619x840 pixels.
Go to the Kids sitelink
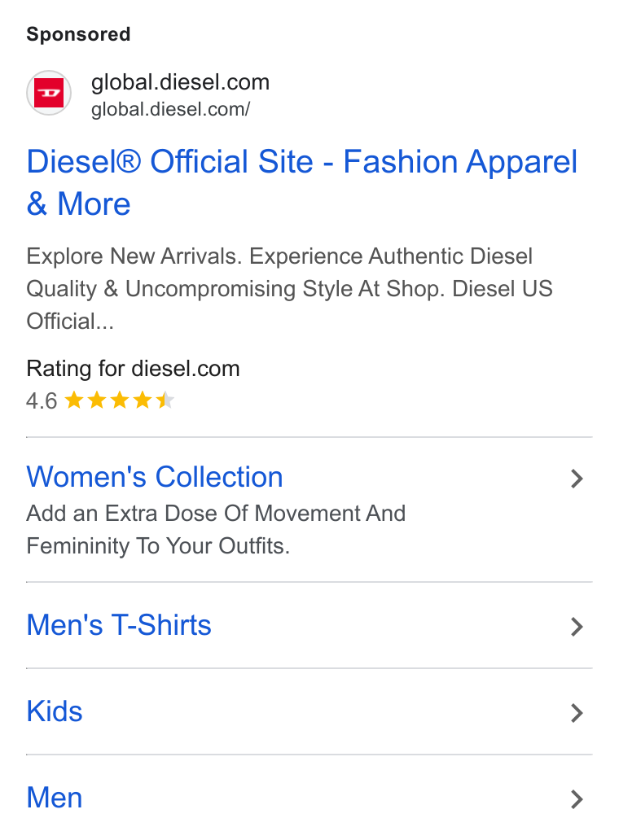point(54,711)
